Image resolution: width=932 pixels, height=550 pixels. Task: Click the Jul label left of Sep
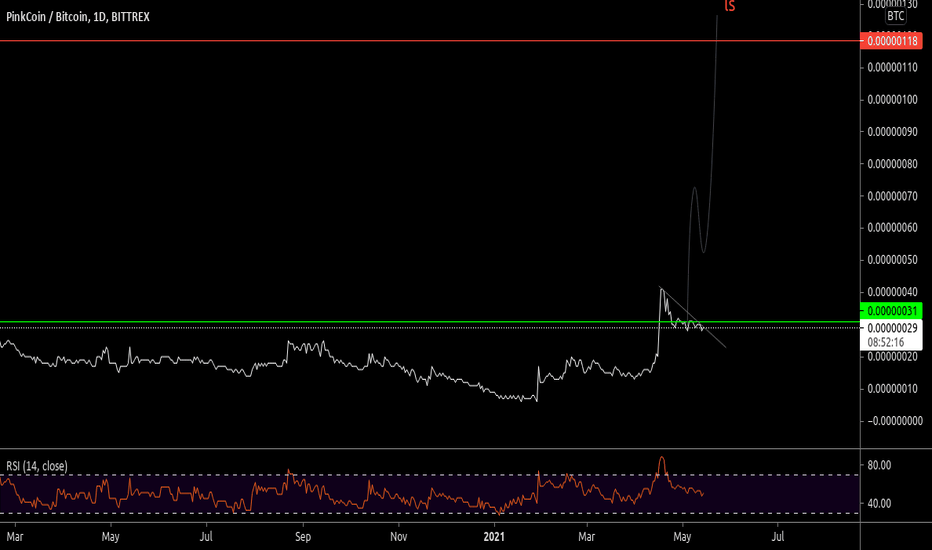pos(206,536)
